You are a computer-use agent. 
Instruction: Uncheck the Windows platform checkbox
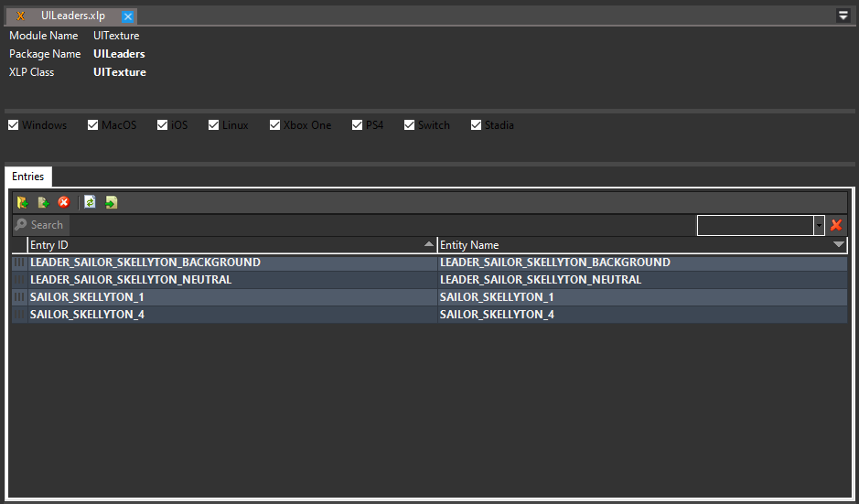tap(14, 125)
